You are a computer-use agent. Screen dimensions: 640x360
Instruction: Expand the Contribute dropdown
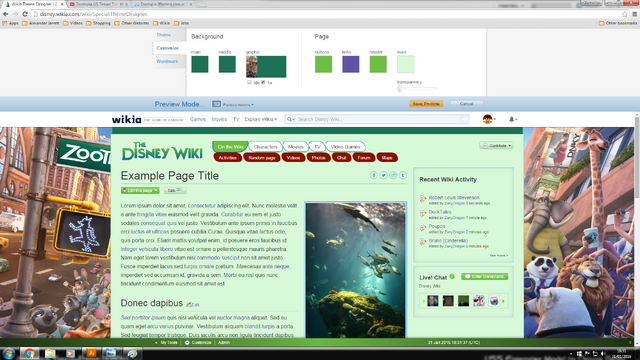click(x=496, y=146)
